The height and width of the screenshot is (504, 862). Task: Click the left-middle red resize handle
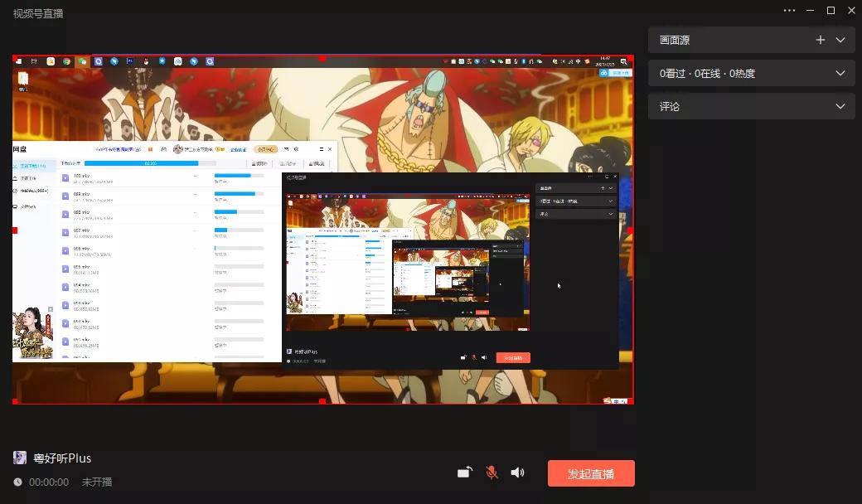(x=14, y=230)
